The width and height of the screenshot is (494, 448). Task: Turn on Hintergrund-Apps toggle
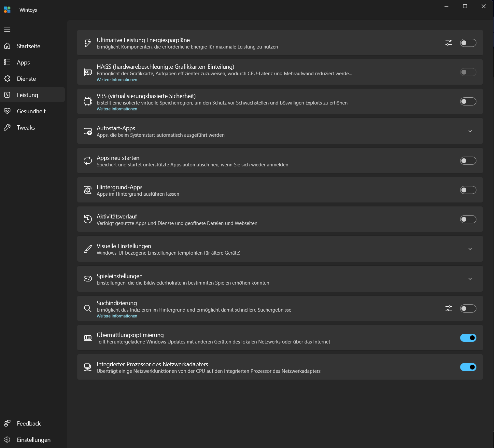point(468,190)
